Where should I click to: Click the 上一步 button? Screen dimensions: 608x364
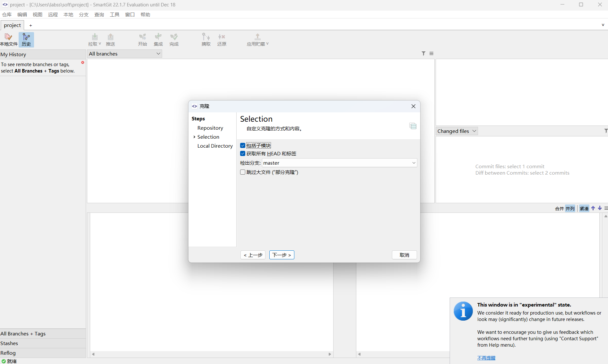tap(253, 255)
